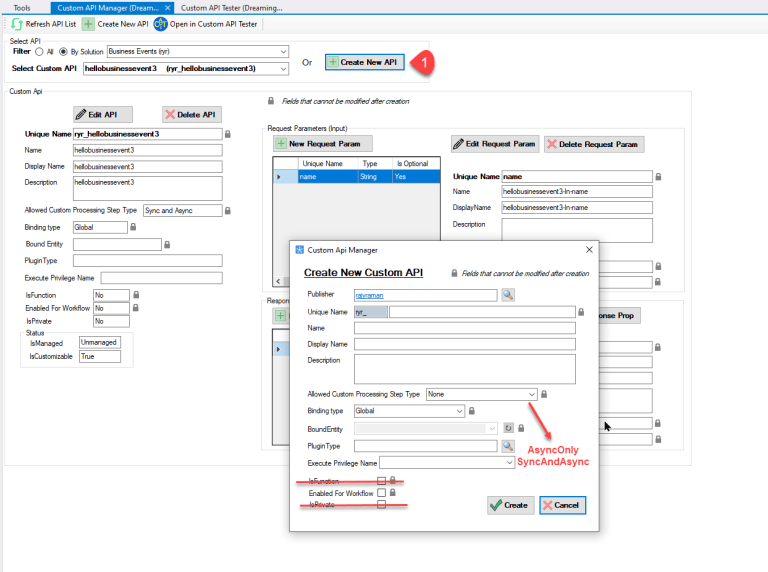Click lock icon beside IsFunction No field
Viewport: 768px width, 572px height.
point(136,295)
